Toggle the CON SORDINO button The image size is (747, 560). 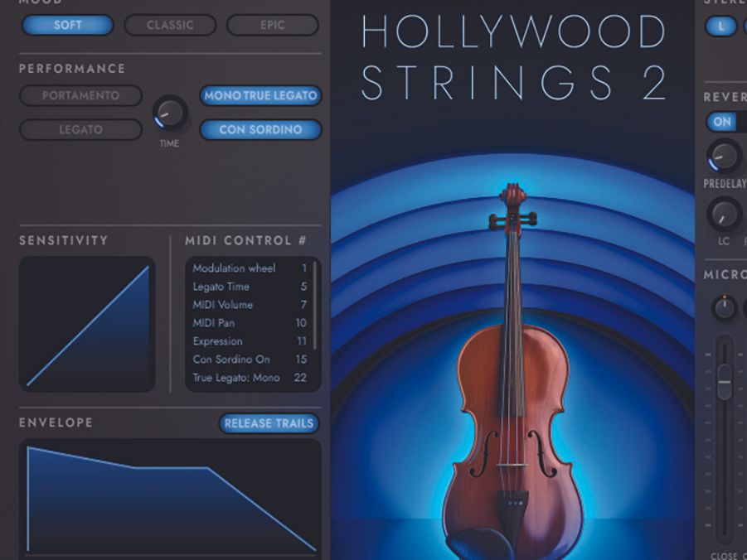(260, 129)
